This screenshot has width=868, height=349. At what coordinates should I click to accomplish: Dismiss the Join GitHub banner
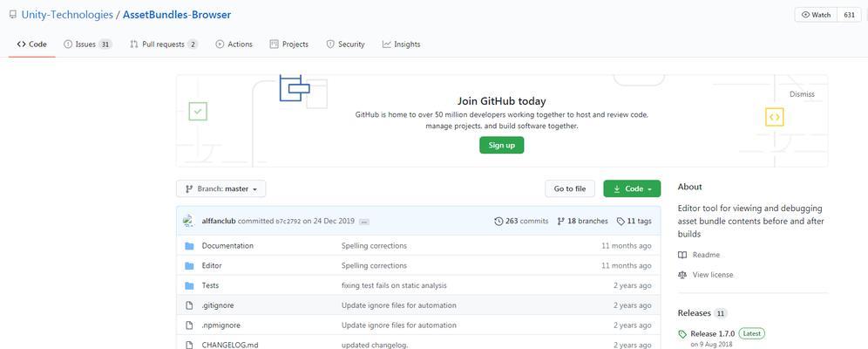[802, 94]
